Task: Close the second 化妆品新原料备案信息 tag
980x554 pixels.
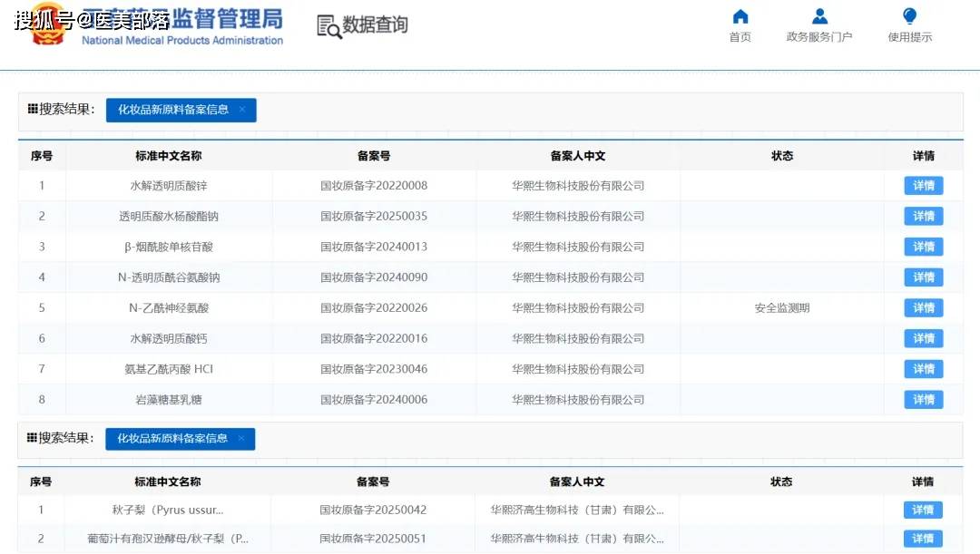Action: [x=241, y=439]
